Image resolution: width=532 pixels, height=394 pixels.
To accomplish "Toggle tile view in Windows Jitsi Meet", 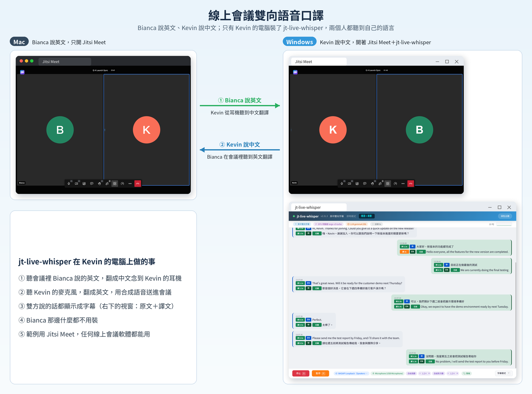I will coord(388,184).
